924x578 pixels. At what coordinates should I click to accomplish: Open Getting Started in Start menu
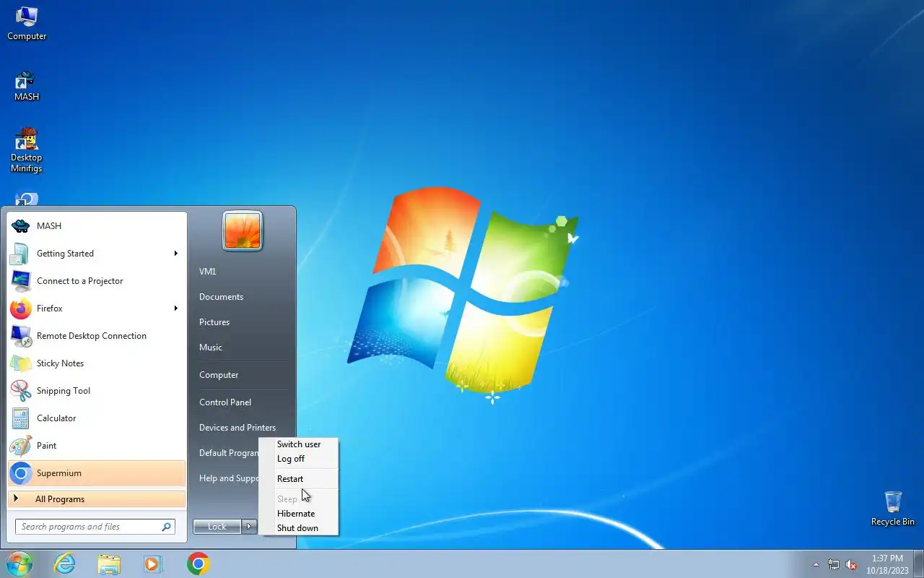(97, 254)
